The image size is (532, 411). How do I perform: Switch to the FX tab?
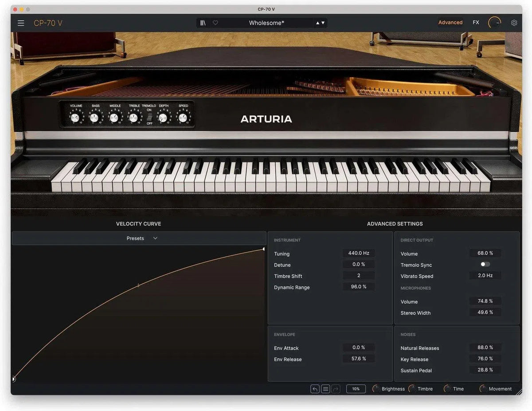[475, 22]
